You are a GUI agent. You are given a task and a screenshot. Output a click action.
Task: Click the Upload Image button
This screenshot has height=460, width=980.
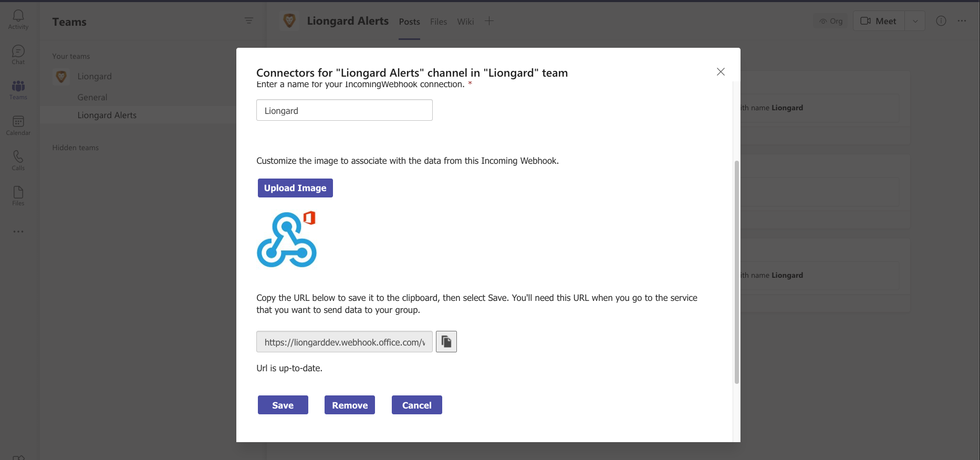click(x=295, y=188)
